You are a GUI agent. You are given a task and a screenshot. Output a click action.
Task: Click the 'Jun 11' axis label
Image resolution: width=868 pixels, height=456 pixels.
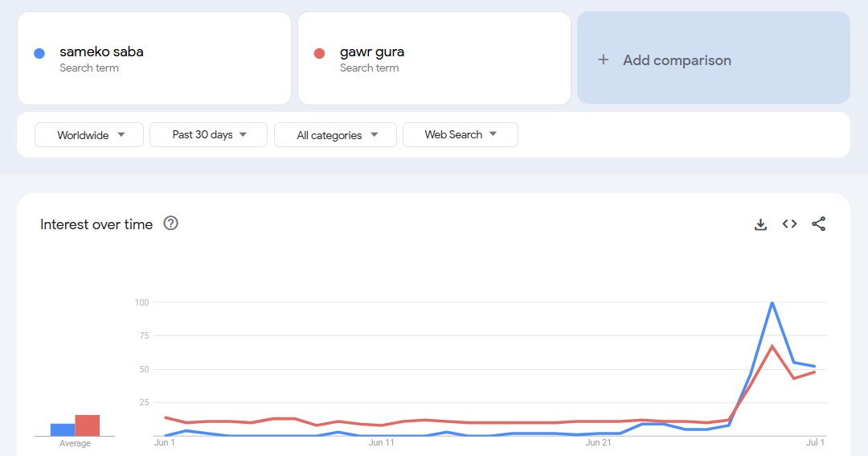382,442
